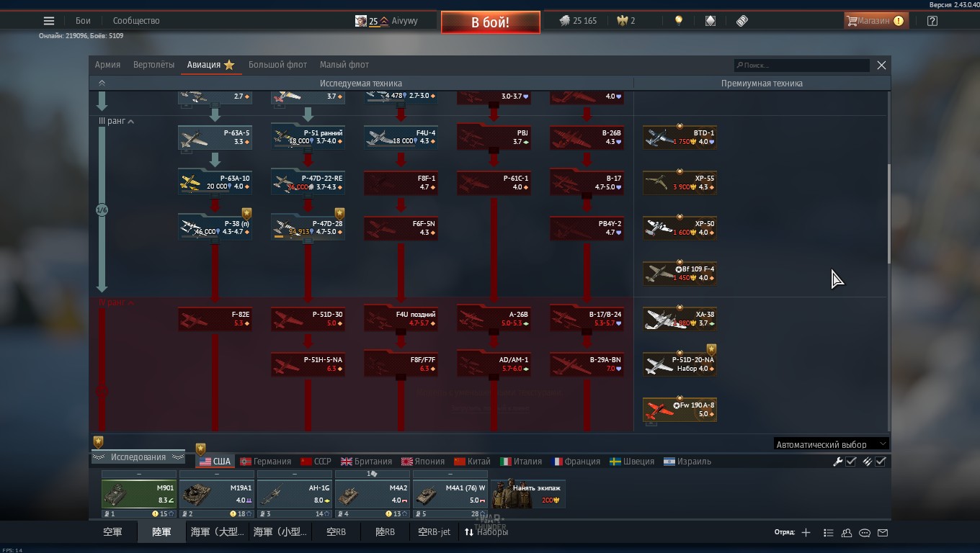Collapse tree with double chevron up
Screen dimensions: 980x553
pos(102,84)
